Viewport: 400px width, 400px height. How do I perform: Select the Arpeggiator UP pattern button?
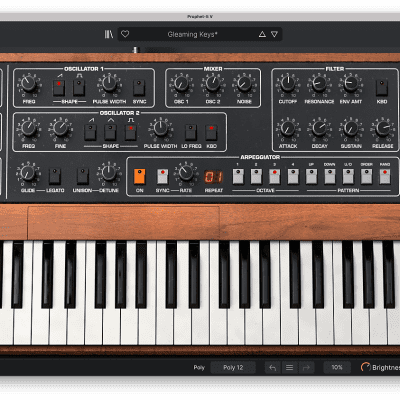click(311, 176)
